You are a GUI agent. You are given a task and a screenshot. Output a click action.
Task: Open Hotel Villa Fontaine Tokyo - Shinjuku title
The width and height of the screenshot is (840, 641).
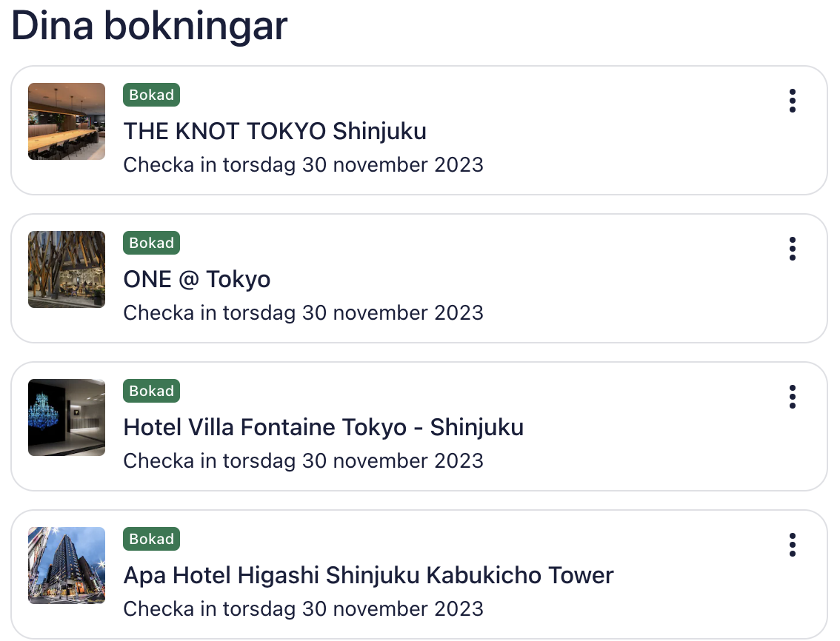(x=324, y=428)
